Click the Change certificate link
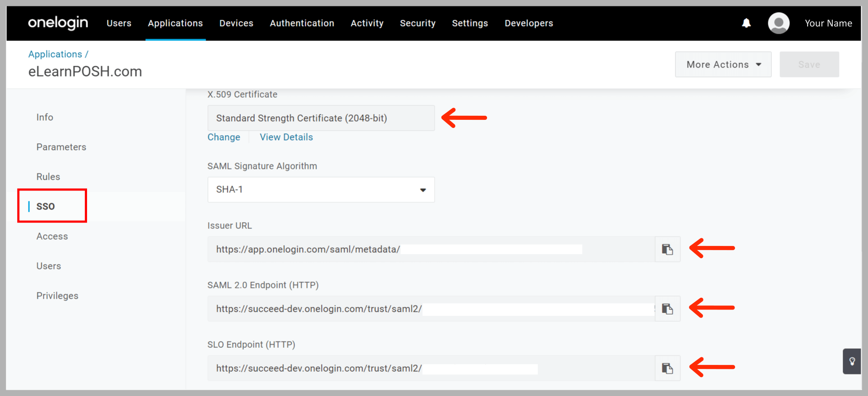This screenshot has width=868, height=396. coord(224,137)
